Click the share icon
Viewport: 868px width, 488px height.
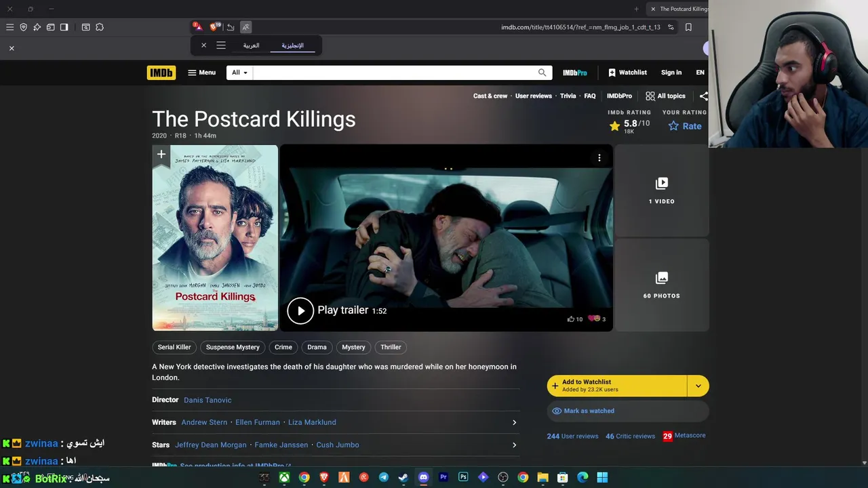click(703, 96)
